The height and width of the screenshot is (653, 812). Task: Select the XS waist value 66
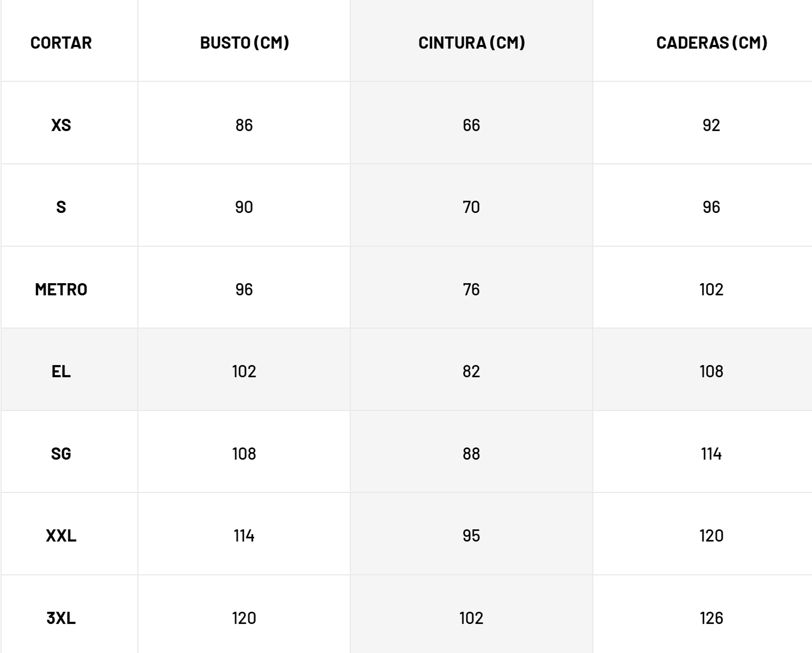coord(471,125)
